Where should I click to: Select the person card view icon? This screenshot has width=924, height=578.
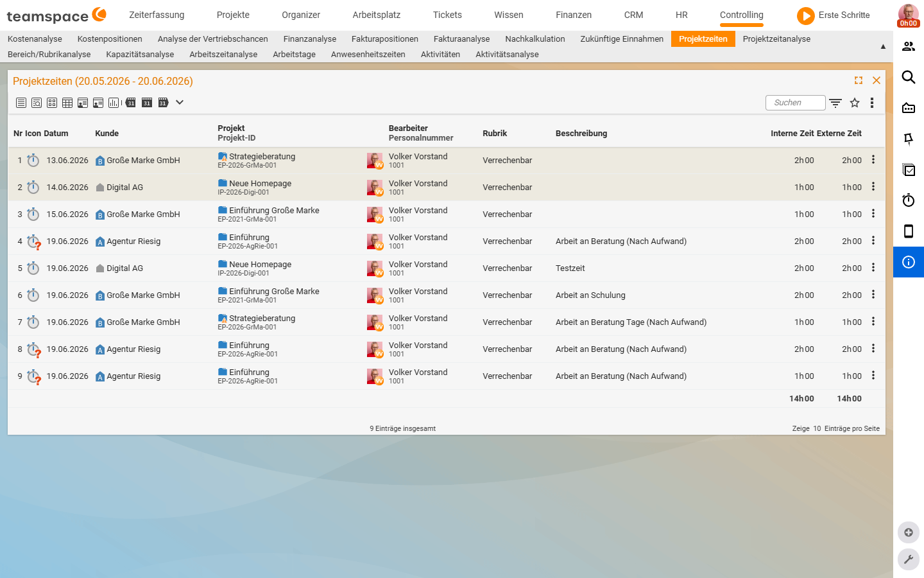tap(83, 103)
